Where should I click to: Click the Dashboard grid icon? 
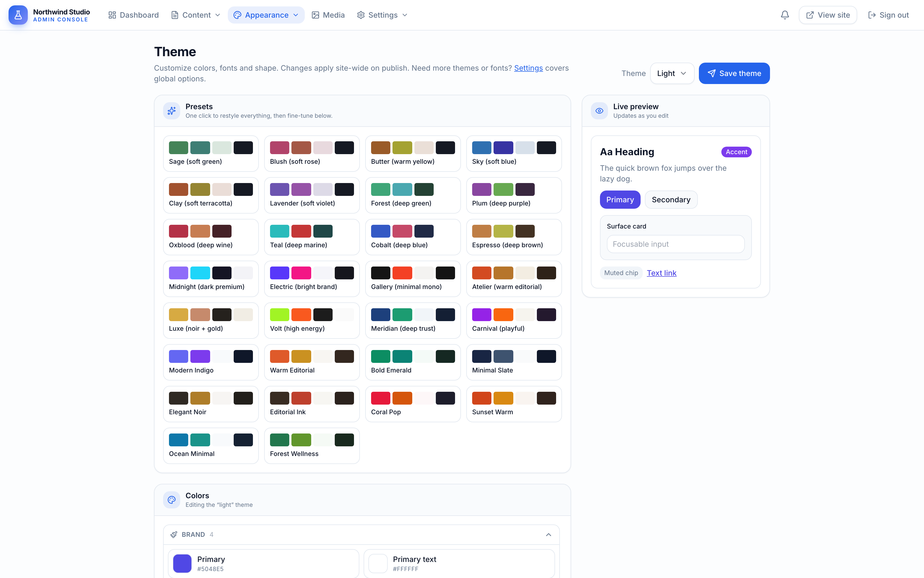point(112,15)
